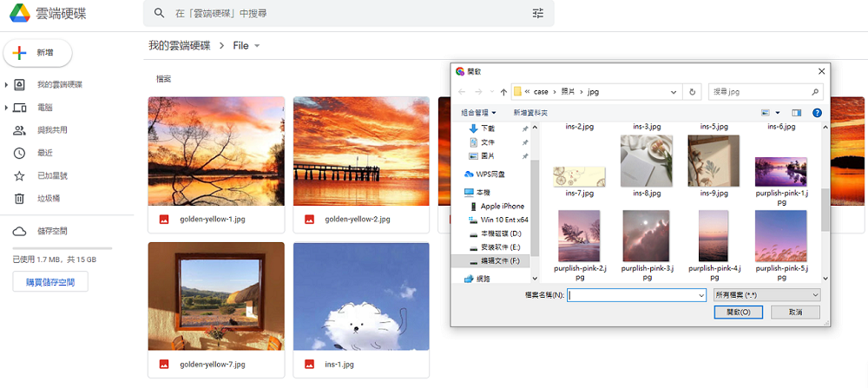Click the blue help icon in dialog
This screenshot has height=388, width=868.
click(817, 113)
